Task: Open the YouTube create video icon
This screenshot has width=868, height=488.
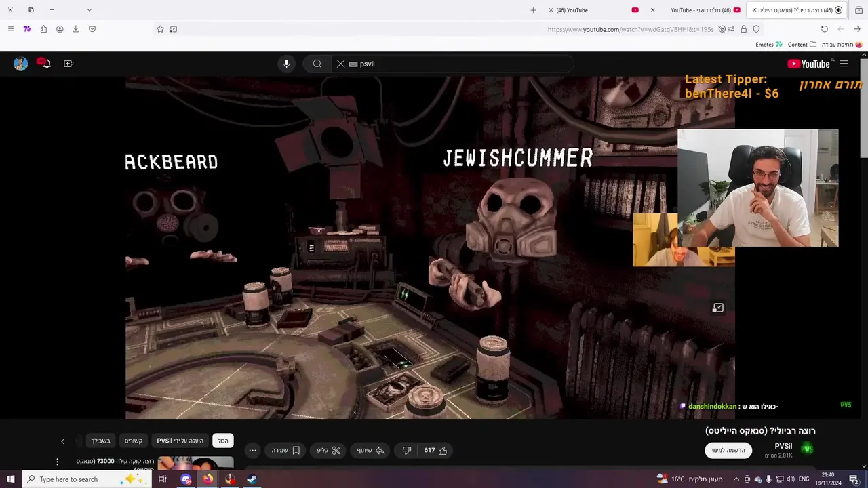Action: point(68,64)
